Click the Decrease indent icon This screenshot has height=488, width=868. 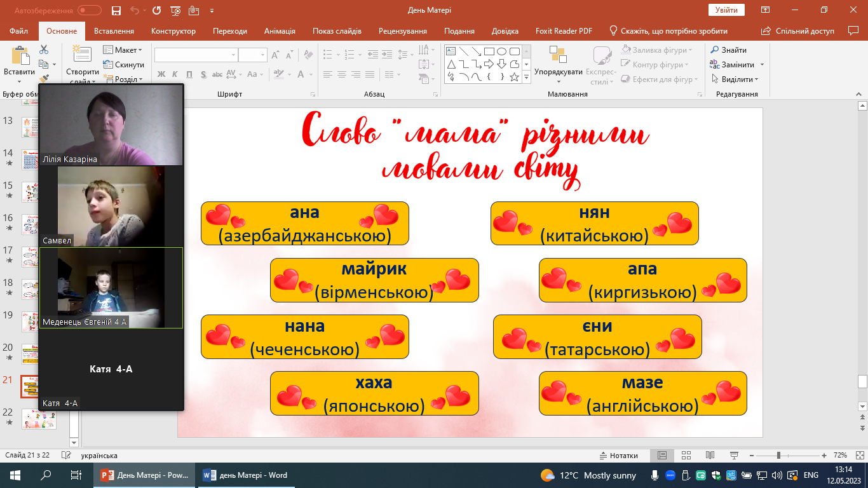point(372,55)
